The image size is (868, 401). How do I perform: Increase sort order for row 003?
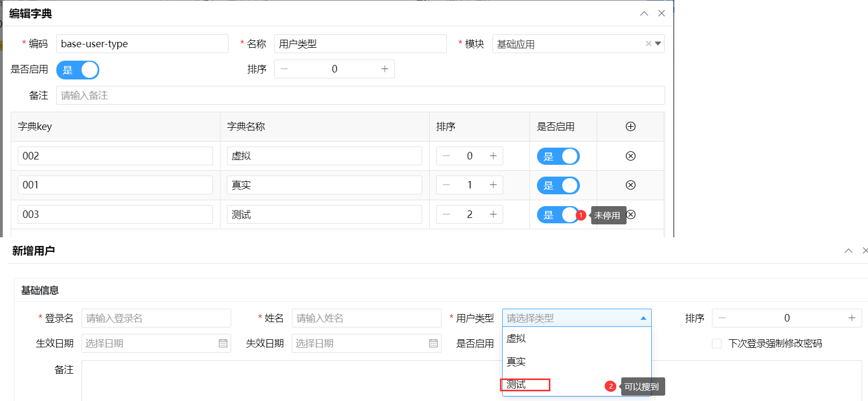pos(493,214)
